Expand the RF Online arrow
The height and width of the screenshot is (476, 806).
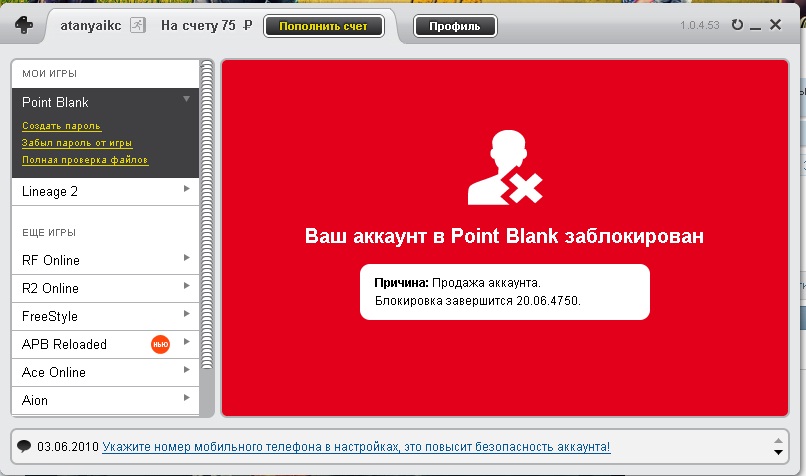[x=187, y=258]
